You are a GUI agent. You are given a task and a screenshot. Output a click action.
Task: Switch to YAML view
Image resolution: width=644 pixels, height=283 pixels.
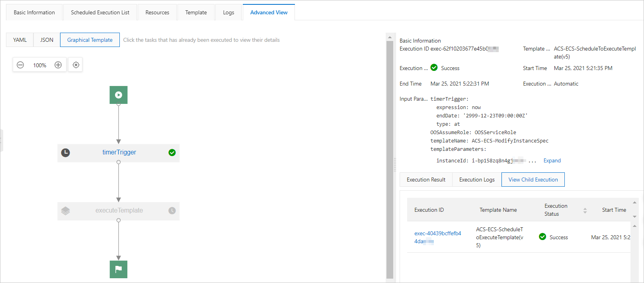click(20, 40)
